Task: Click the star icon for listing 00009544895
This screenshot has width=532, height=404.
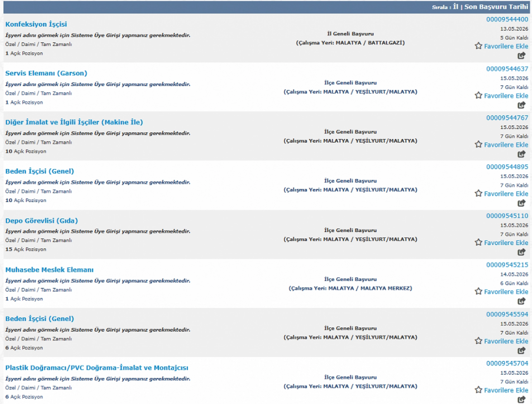Action: coord(478,193)
